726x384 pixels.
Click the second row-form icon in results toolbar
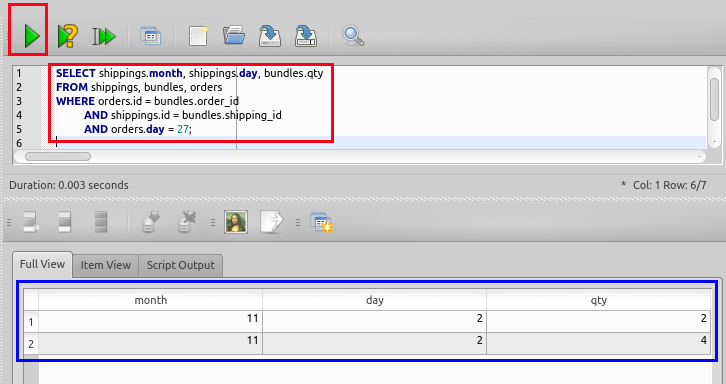[x=65, y=222]
